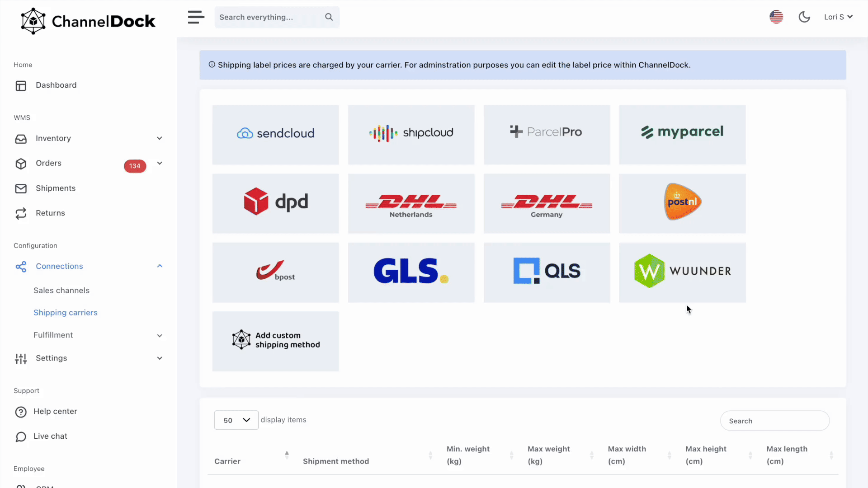
Task: Click the Inventory tray icon
Action: pyautogui.click(x=21, y=139)
